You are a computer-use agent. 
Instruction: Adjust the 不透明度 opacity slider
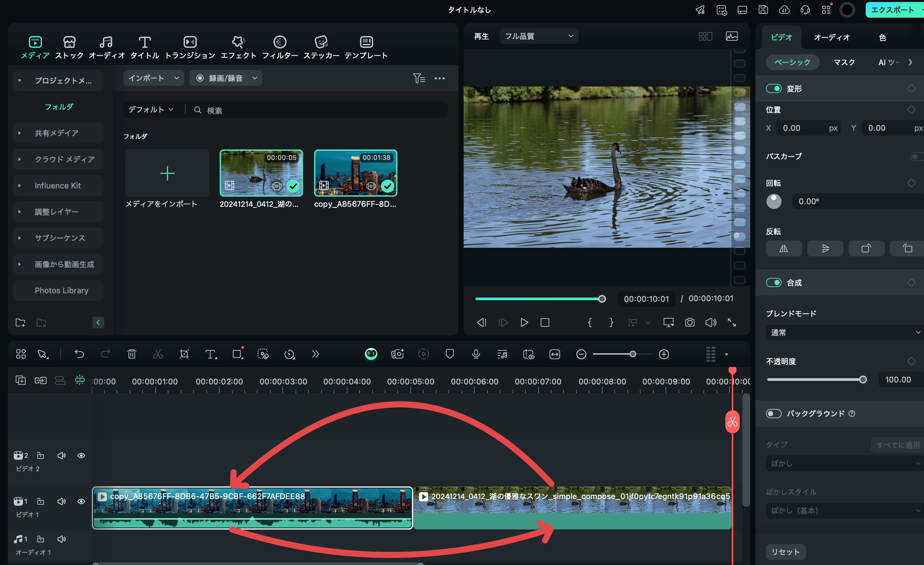click(817, 380)
